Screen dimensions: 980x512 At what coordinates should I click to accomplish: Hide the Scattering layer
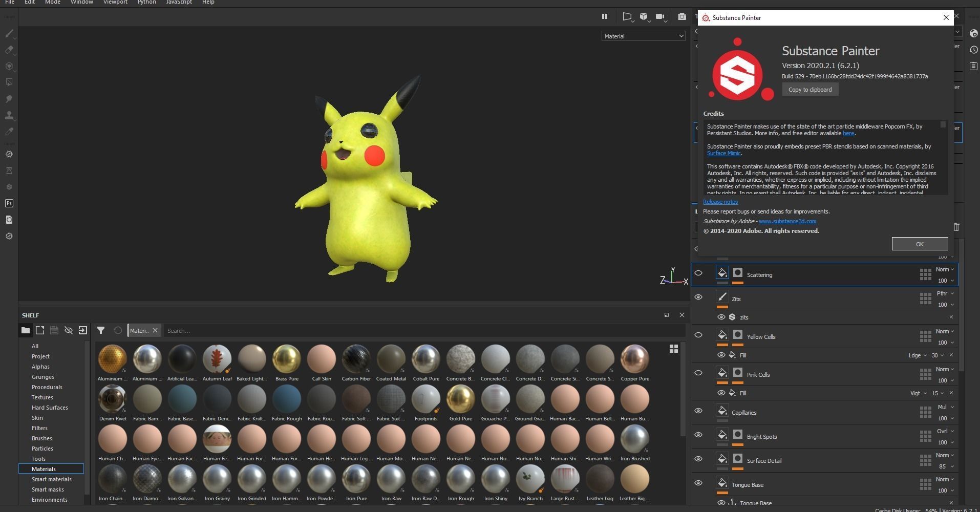pos(698,273)
